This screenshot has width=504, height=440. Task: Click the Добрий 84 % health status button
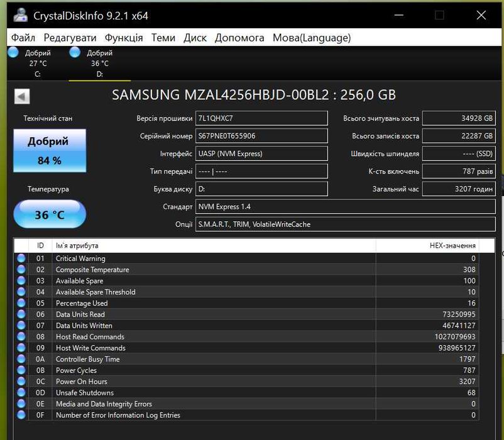pos(50,151)
